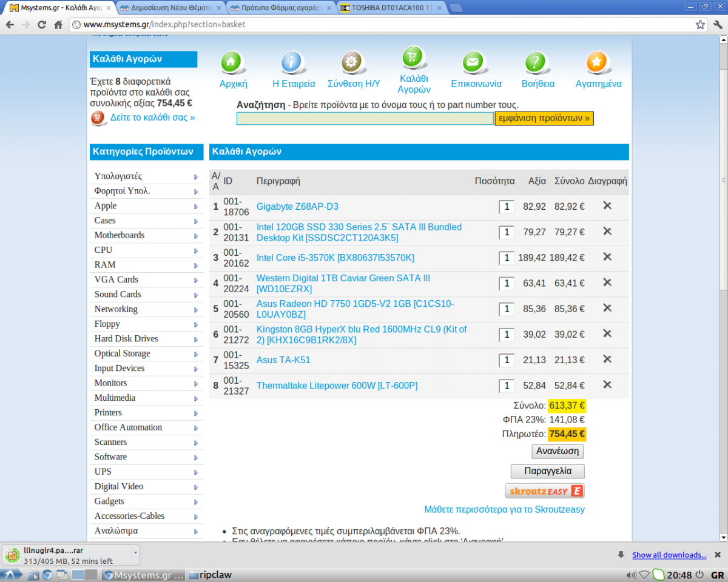This screenshot has height=582, width=728.
Task: Open the ripclaw taskbar window
Action: click(211, 575)
